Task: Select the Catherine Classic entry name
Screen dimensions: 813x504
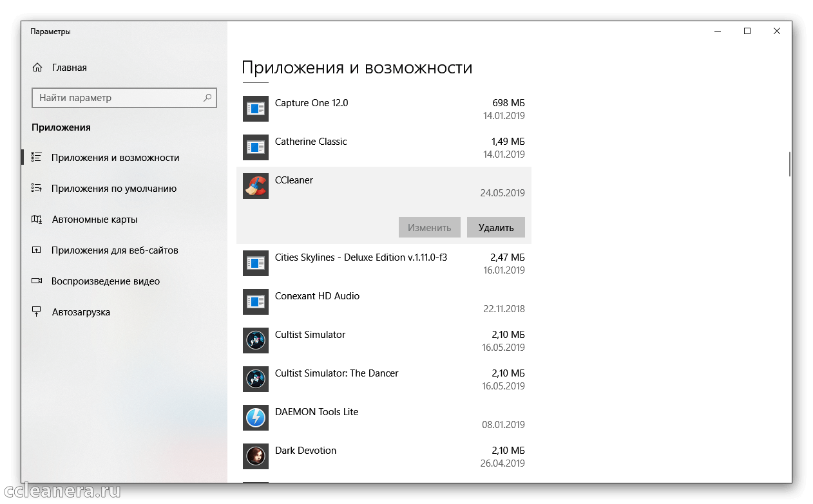Action: pyautogui.click(x=311, y=142)
